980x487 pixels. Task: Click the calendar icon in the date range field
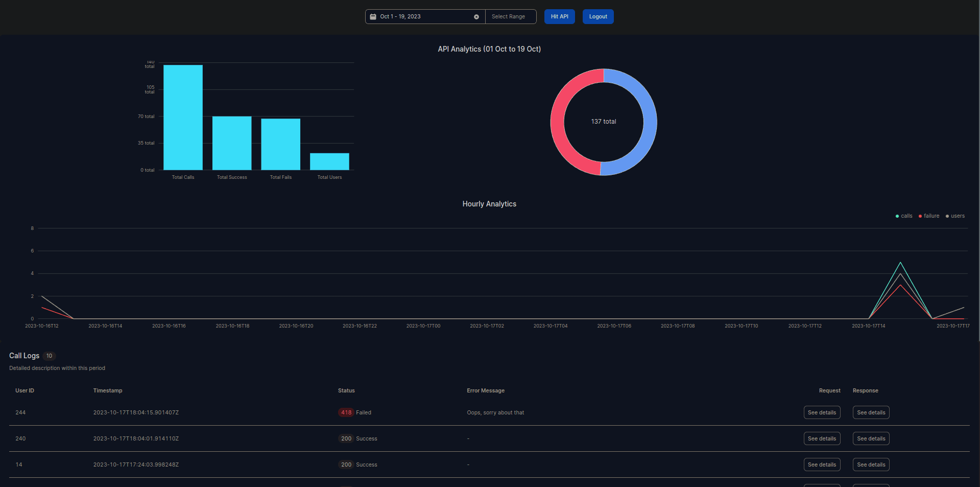[372, 16]
